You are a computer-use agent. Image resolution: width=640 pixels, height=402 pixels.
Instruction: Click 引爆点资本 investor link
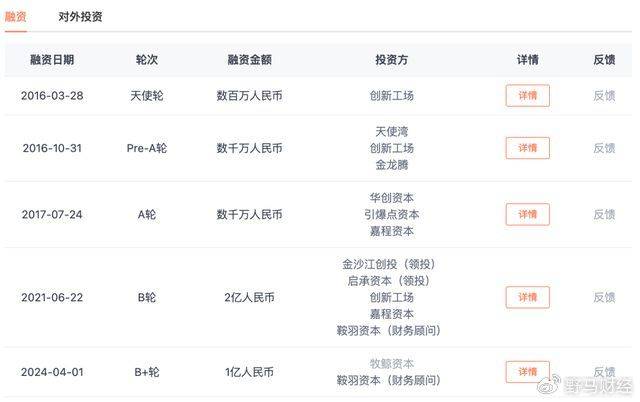click(391, 214)
